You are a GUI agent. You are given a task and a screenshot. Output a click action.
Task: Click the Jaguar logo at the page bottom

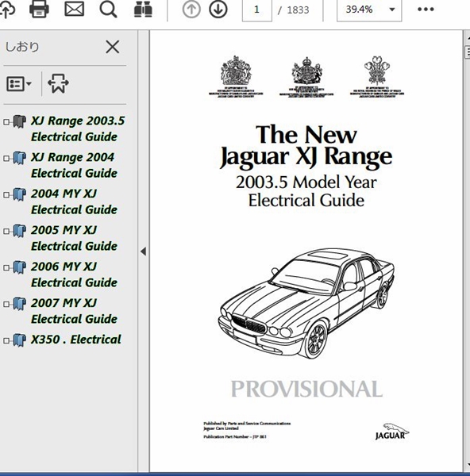coord(391,432)
